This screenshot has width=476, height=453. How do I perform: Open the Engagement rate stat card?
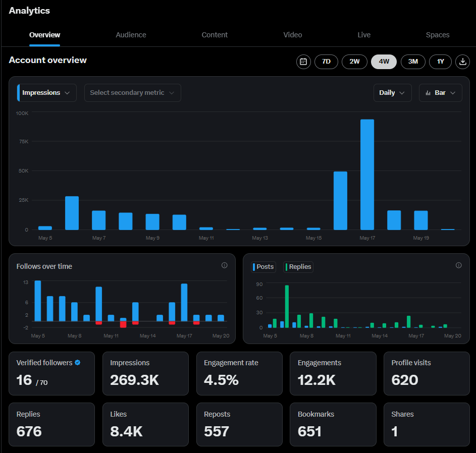pos(239,373)
